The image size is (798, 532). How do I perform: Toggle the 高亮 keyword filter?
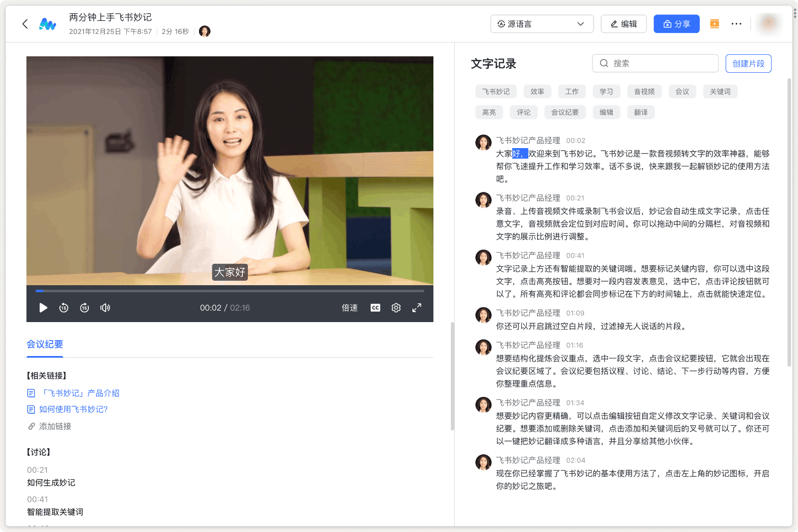[489, 112]
